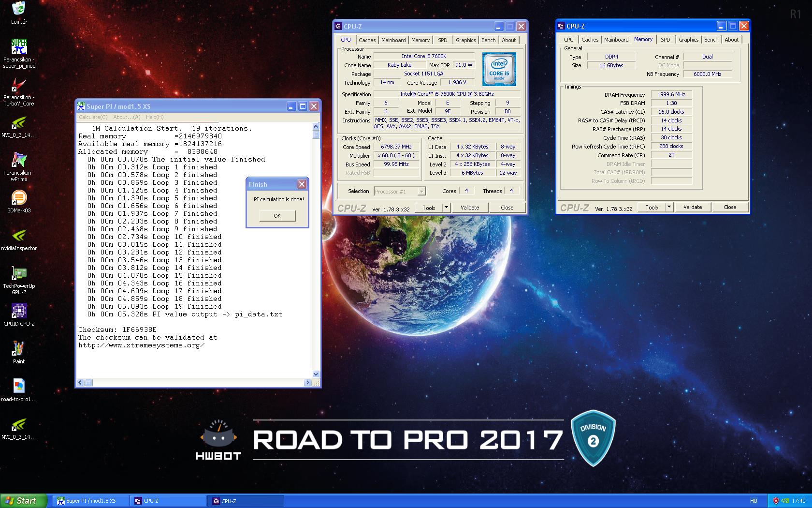Open the Processor #1 selection dropdown
Viewport: 812px width, 508px height.
400,192
